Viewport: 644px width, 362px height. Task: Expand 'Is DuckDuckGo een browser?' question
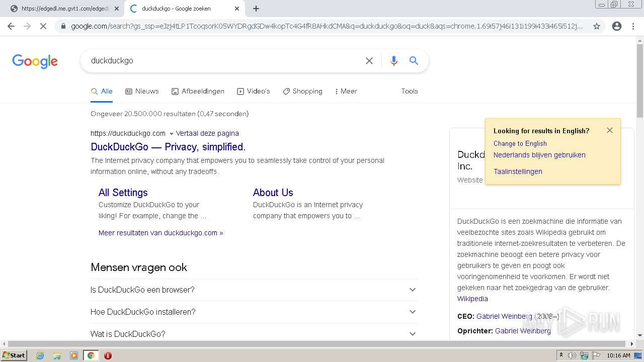pos(254,290)
